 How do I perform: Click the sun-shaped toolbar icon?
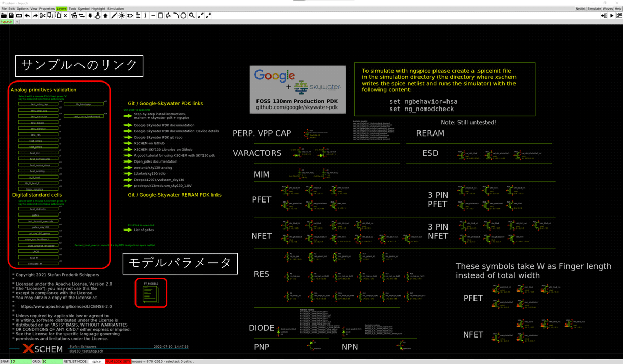pos(121,16)
